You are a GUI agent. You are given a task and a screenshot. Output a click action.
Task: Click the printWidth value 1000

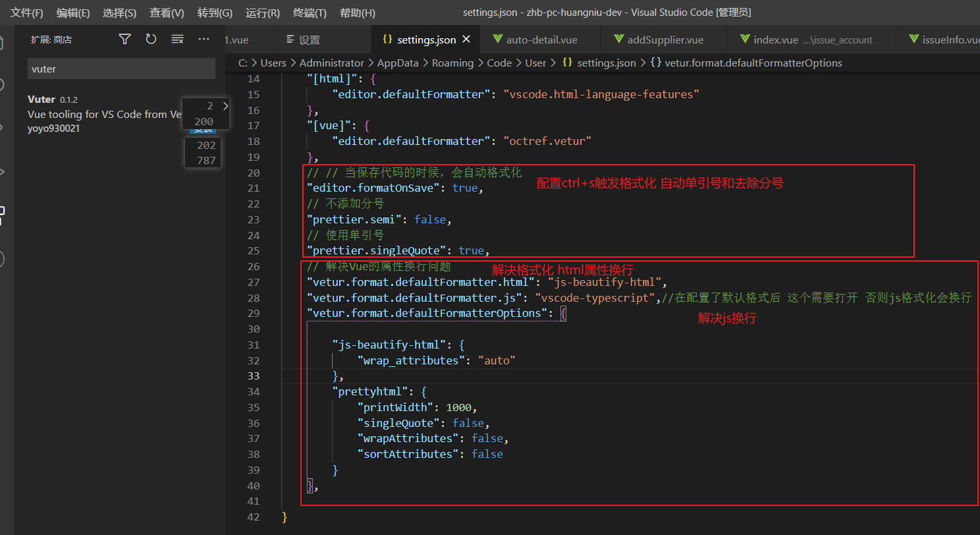[458, 407]
